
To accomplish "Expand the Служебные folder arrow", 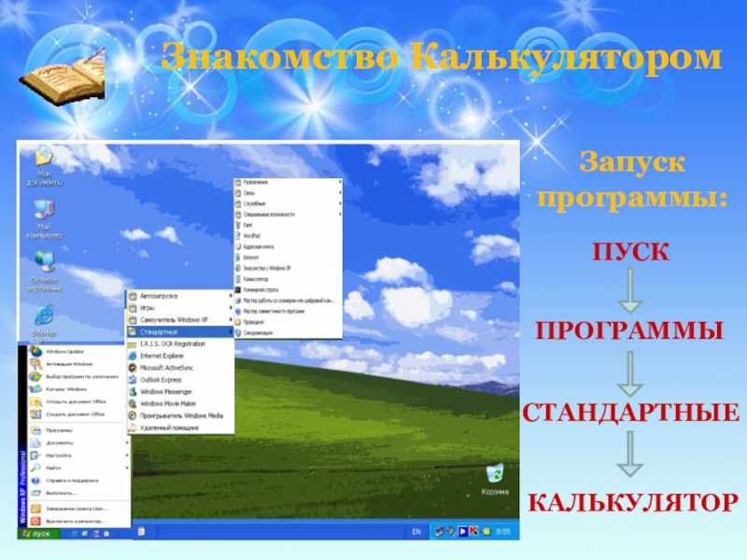I will [x=340, y=203].
